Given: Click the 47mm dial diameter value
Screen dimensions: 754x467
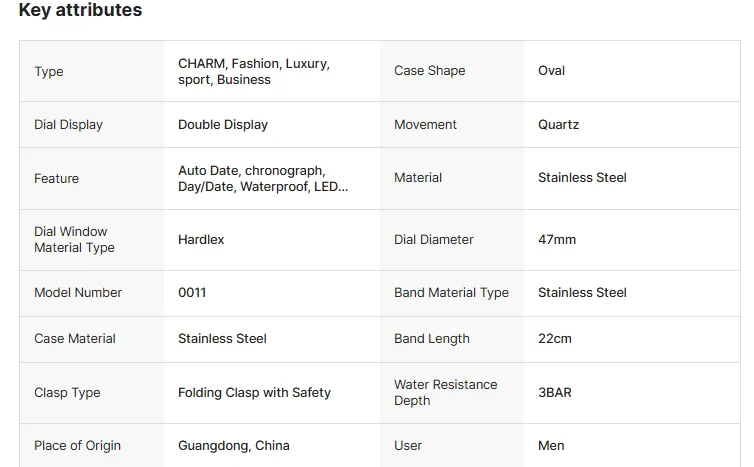Looking at the screenshot, I should [557, 240].
